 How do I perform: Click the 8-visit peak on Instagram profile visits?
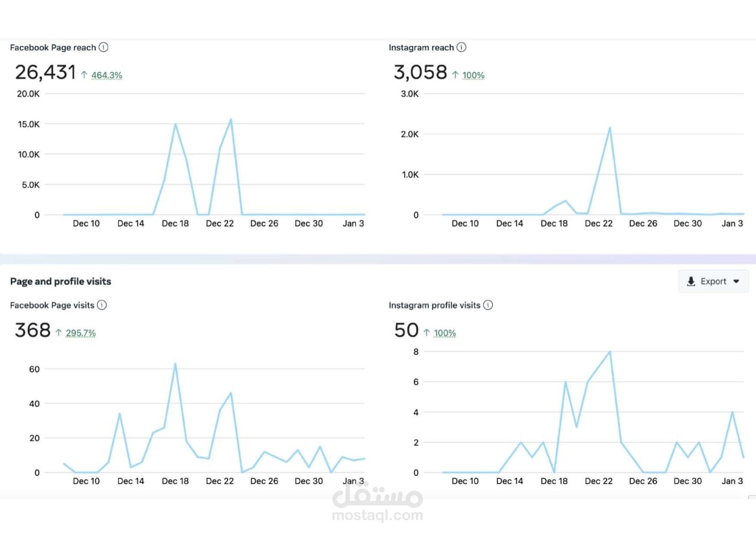610,352
